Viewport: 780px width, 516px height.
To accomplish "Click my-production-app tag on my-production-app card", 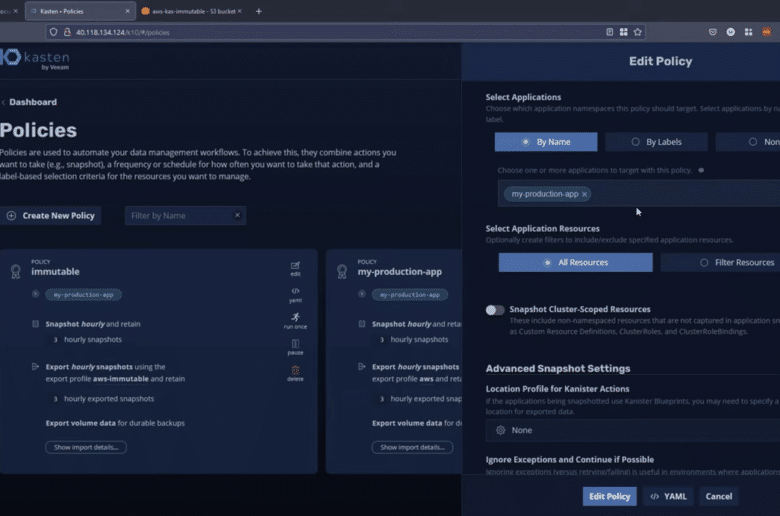I will pos(409,295).
